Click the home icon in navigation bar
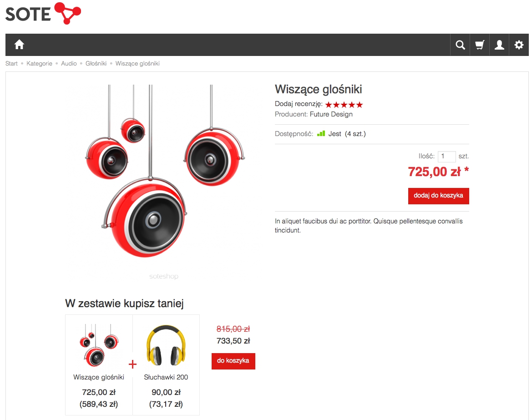532x420 pixels. click(19, 45)
